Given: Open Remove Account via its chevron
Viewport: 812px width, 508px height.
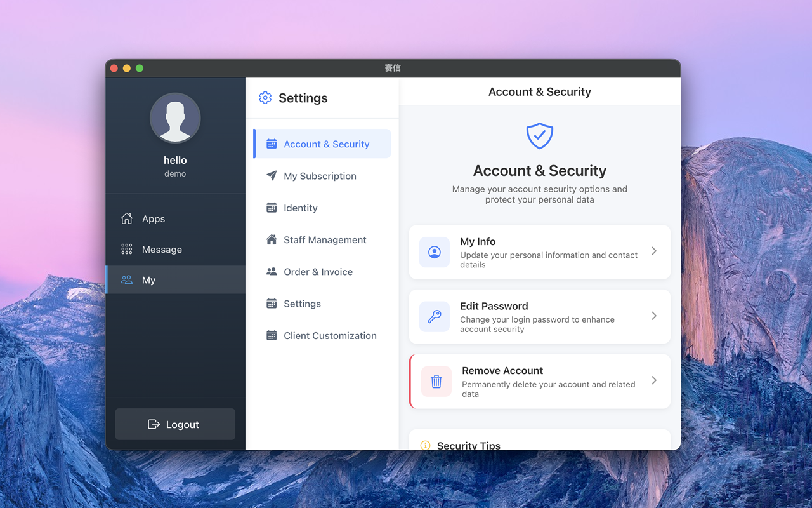Looking at the screenshot, I should coord(654,380).
